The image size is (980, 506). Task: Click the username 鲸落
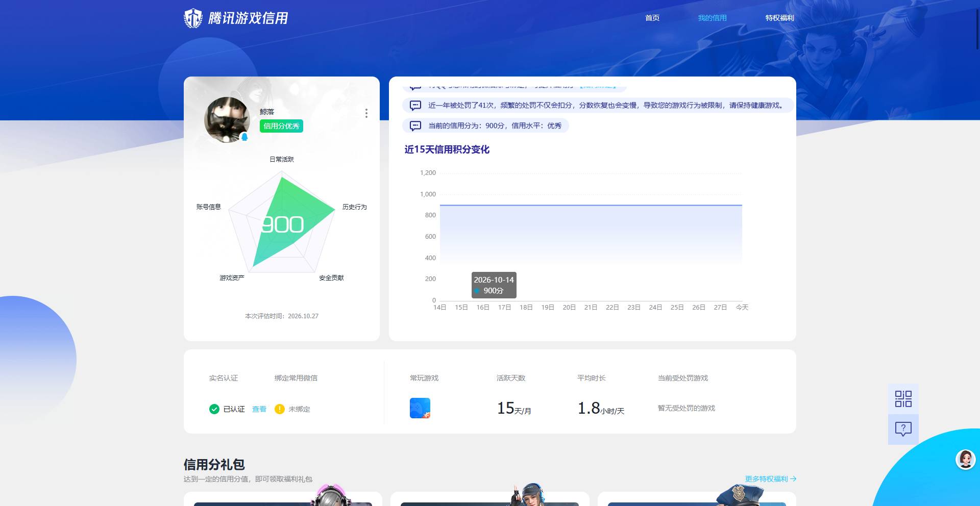(x=267, y=112)
